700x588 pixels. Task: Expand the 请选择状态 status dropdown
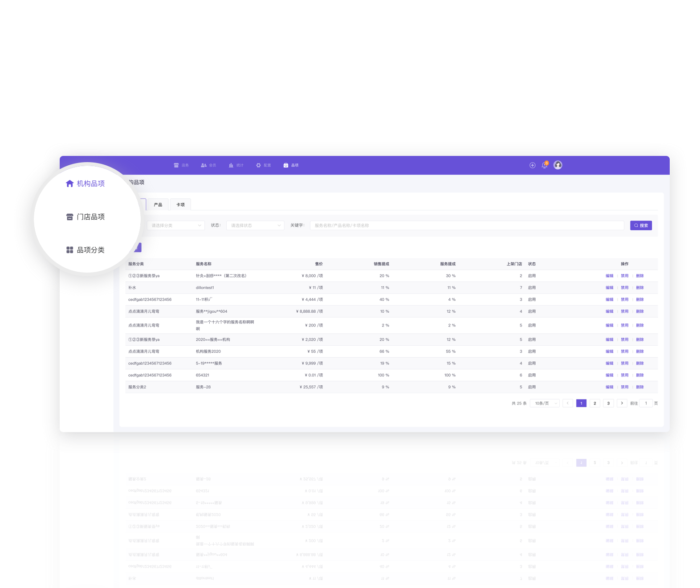pyautogui.click(x=255, y=225)
